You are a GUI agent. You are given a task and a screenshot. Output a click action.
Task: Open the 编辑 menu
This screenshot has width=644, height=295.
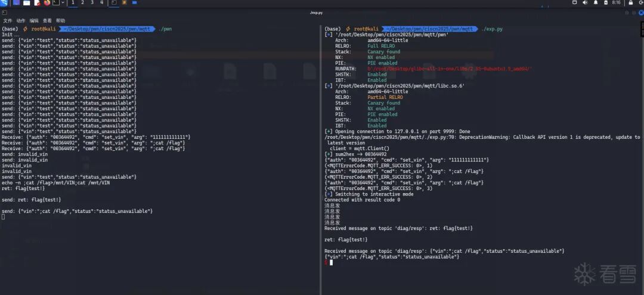click(33, 20)
